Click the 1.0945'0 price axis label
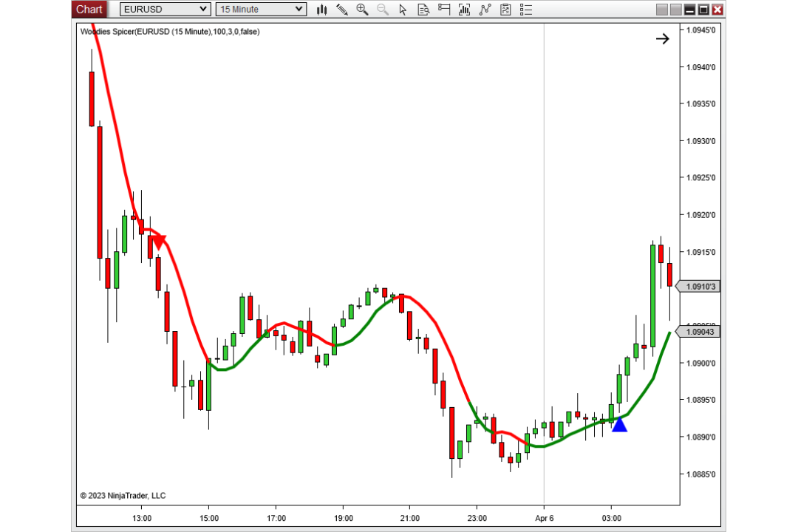This screenshot has height=532, width=798. [700, 30]
